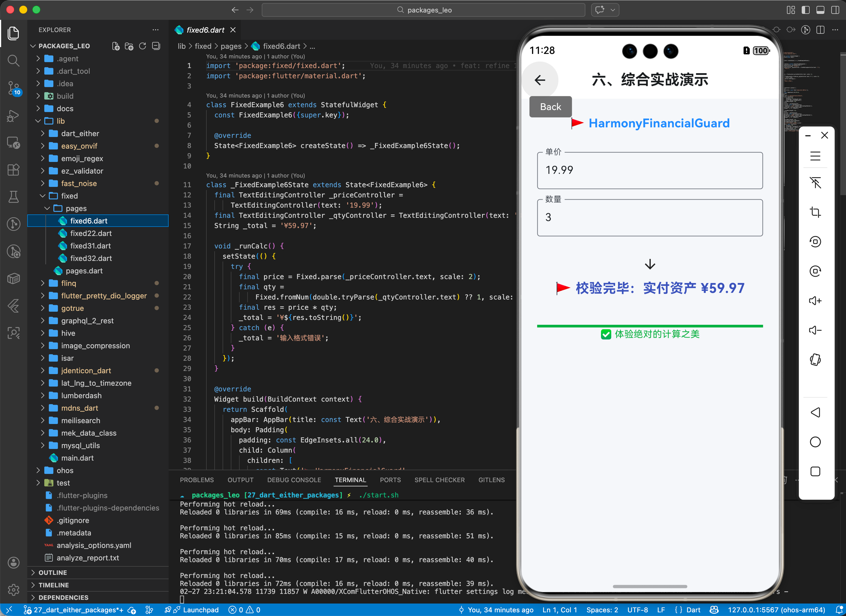Expand the OUTLINE section

tap(53, 572)
